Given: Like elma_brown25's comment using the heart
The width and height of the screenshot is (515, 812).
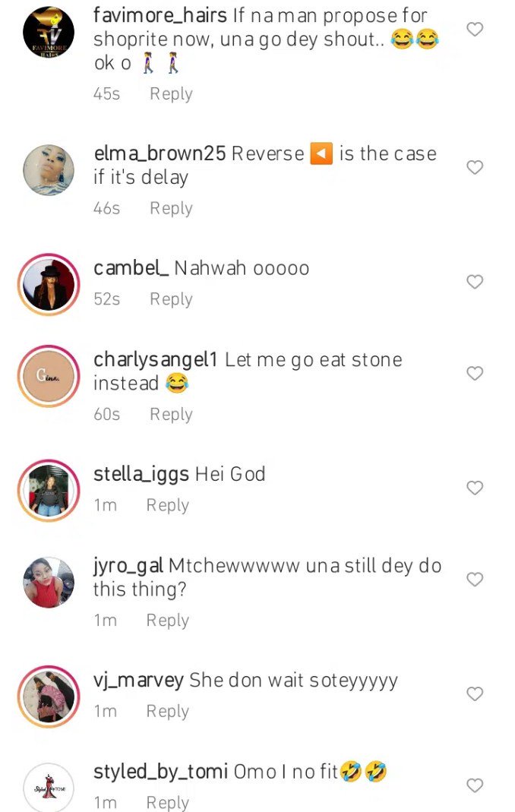Looking at the screenshot, I should (x=475, y=169).
